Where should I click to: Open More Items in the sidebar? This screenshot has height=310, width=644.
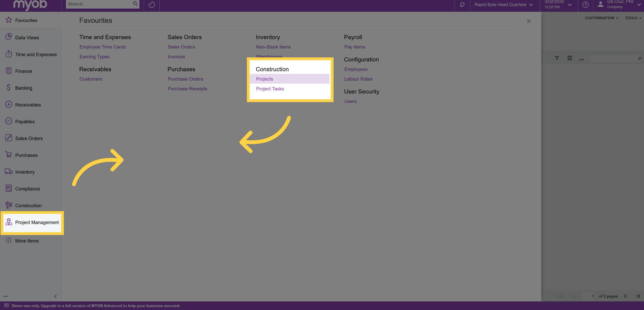(27, 241)
